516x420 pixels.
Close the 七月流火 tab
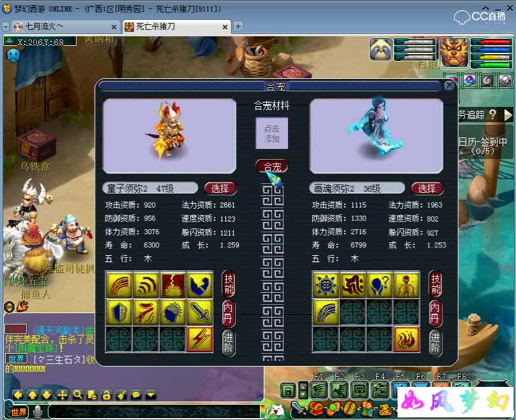click(114, 27)
